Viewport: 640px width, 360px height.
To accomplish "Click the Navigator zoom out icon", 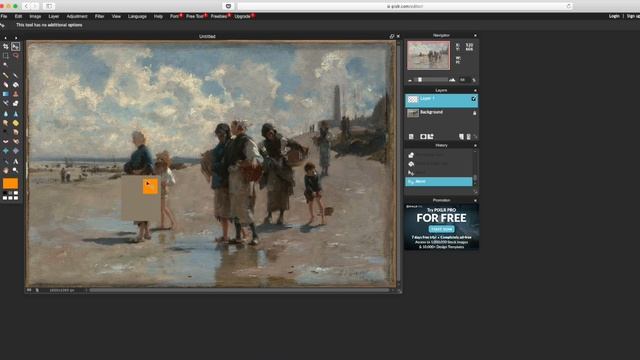I will pyautogui.click(x=410, y=80).
